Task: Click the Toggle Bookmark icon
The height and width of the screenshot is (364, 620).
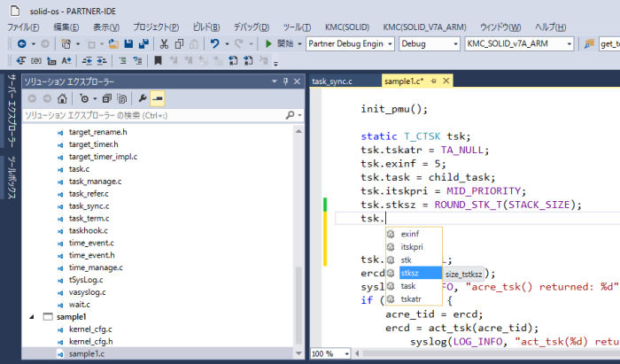Action: (158, 61)
